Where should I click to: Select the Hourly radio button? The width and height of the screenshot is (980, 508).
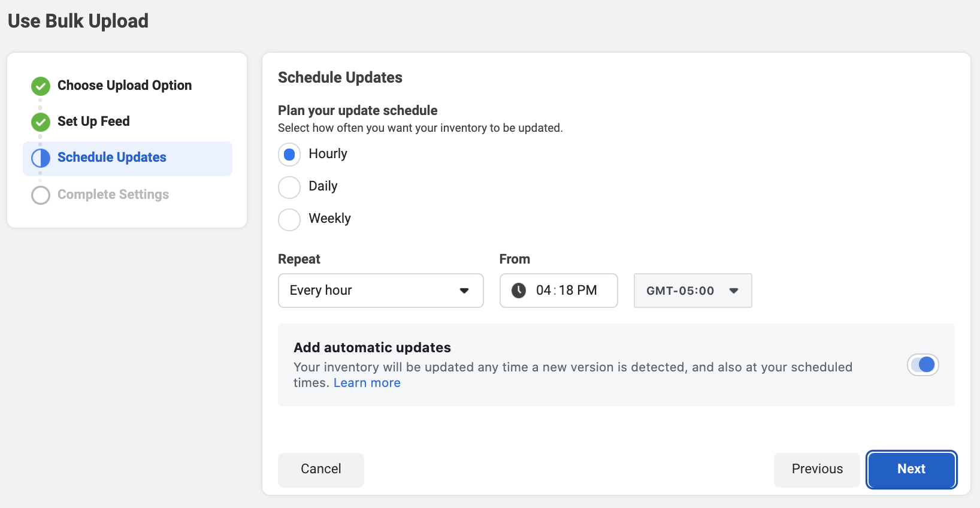click(x=289, y=155)
